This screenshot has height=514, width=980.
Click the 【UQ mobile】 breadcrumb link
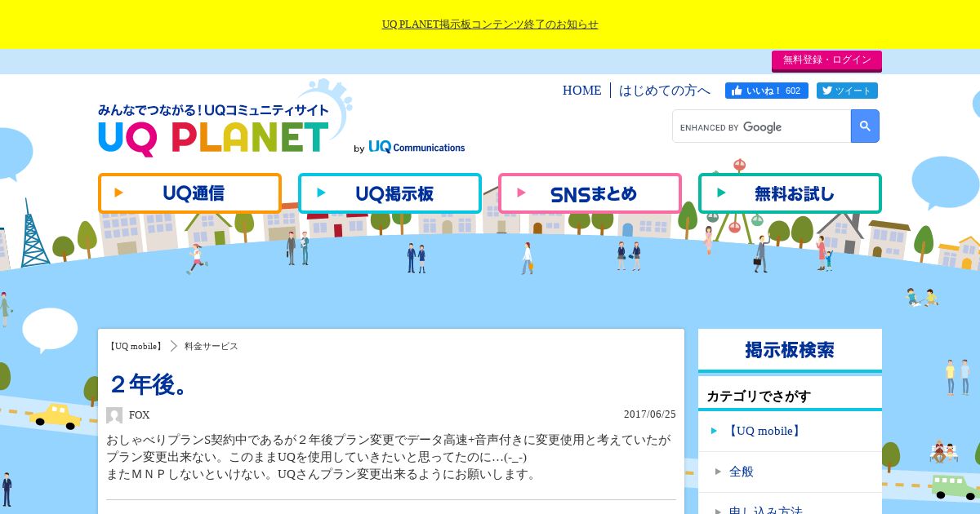(136, 346)
